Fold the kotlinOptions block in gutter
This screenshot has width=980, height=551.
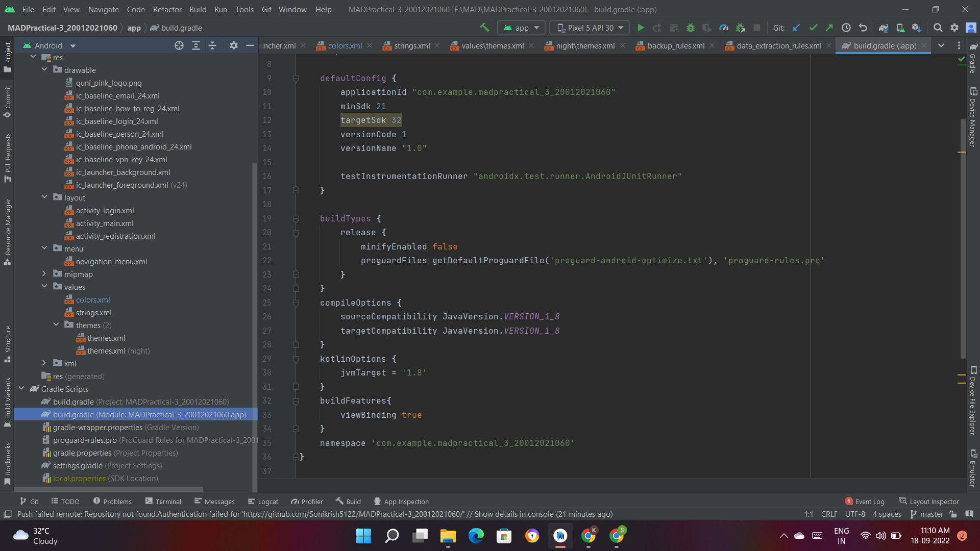296,359
